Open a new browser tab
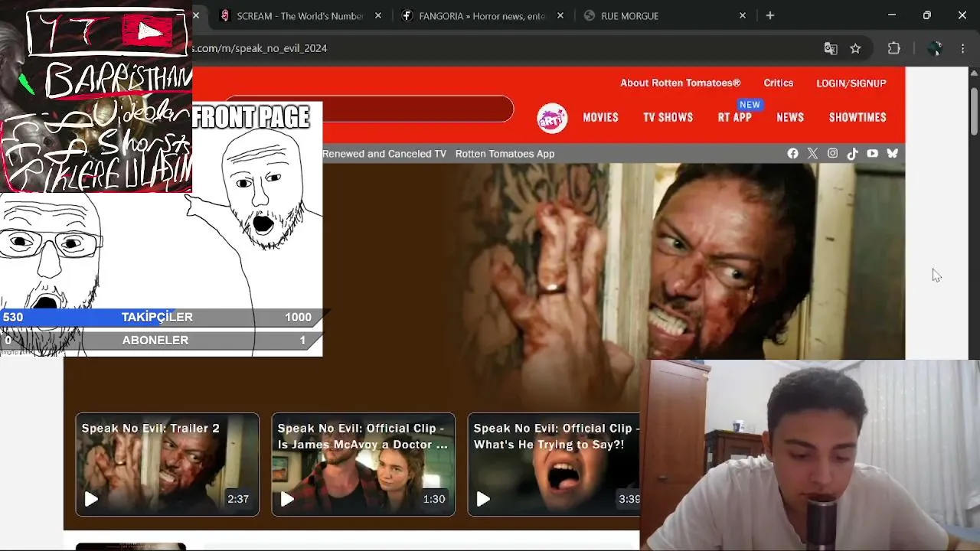The width and height of the screenshot is (980, 551). tap(770, 15)
